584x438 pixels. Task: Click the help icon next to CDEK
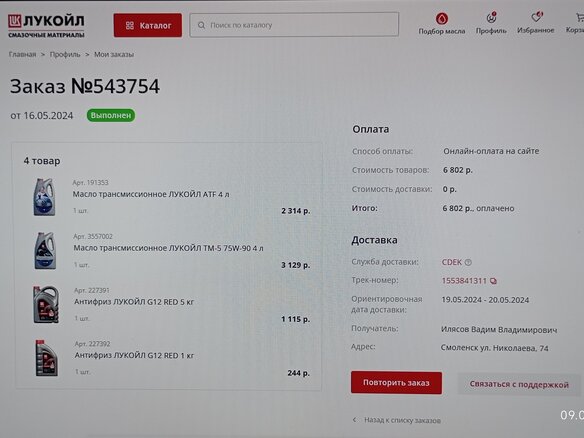coord(468,262)
